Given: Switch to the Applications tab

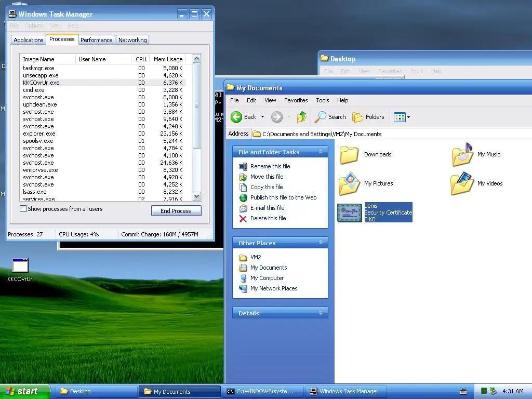Looking at the screenshot, I should [29, 40].
